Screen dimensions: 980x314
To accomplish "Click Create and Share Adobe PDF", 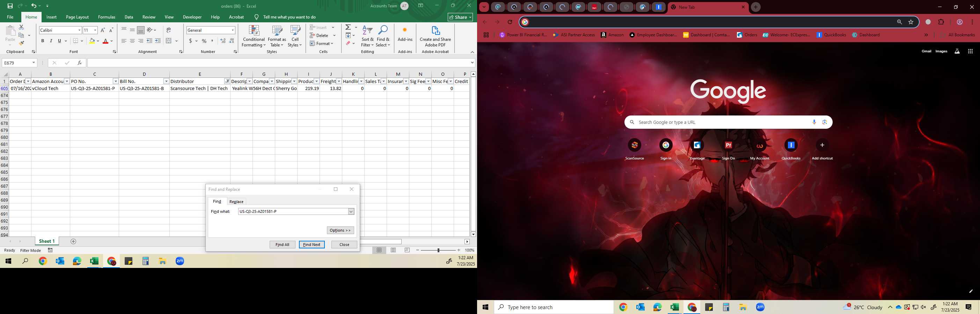I will tap(435, 36).
